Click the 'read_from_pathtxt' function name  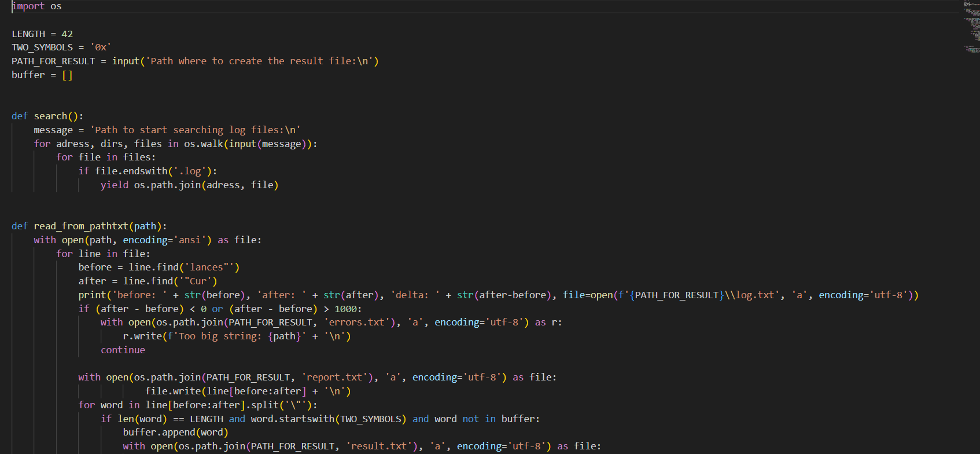pyautogui.click(x=81, y=226)
